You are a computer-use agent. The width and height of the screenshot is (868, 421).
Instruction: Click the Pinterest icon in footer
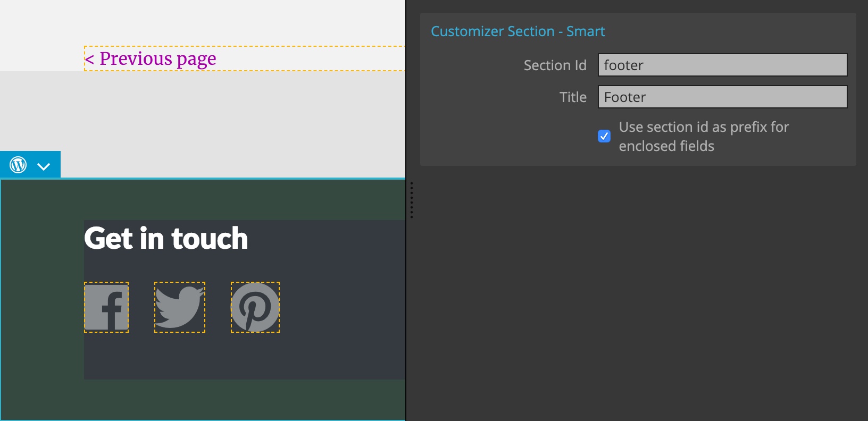coord(255,307)
